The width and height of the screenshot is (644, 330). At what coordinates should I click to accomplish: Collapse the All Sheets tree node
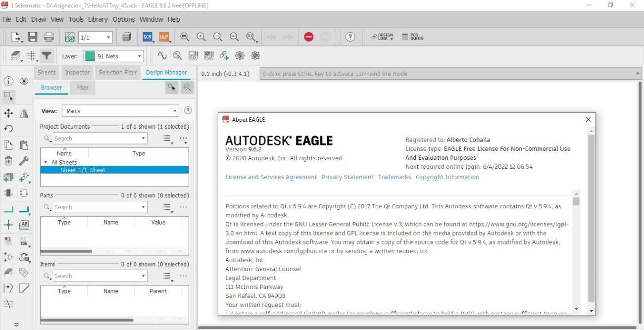pyautogui.click(x=46, y=162)
